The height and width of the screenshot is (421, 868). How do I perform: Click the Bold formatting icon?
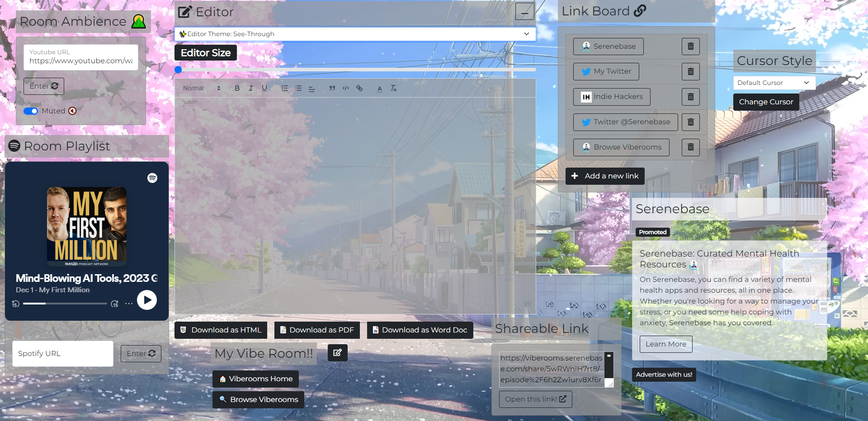tap(237, 88)
